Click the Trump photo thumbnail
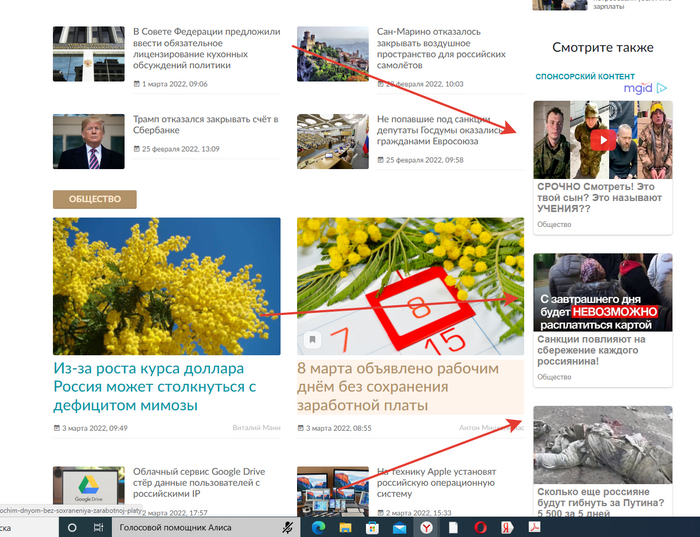This screenshot has width=700, height=537. [89, 142]
